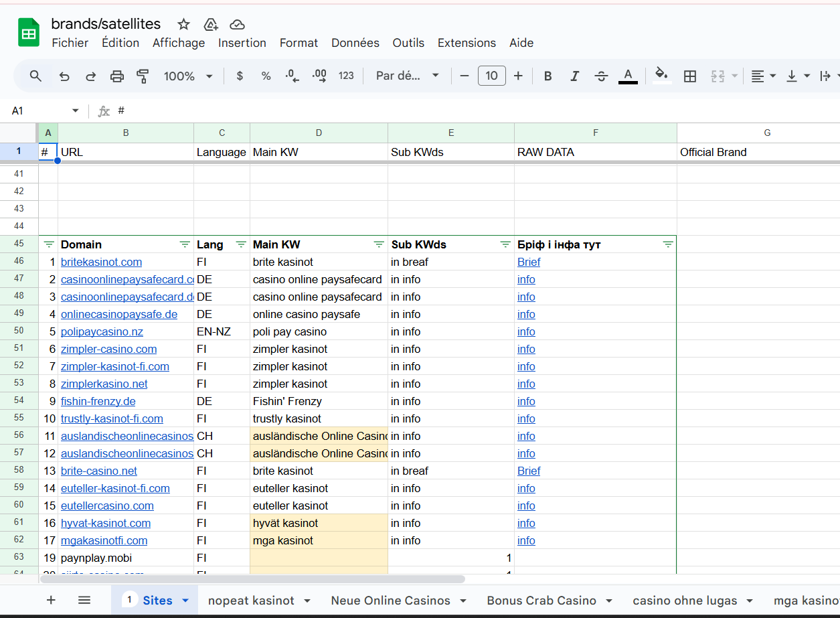The height and width of the screenshot is (618, 840).
Task: Star the brands/satellites document
Action: 183,24
